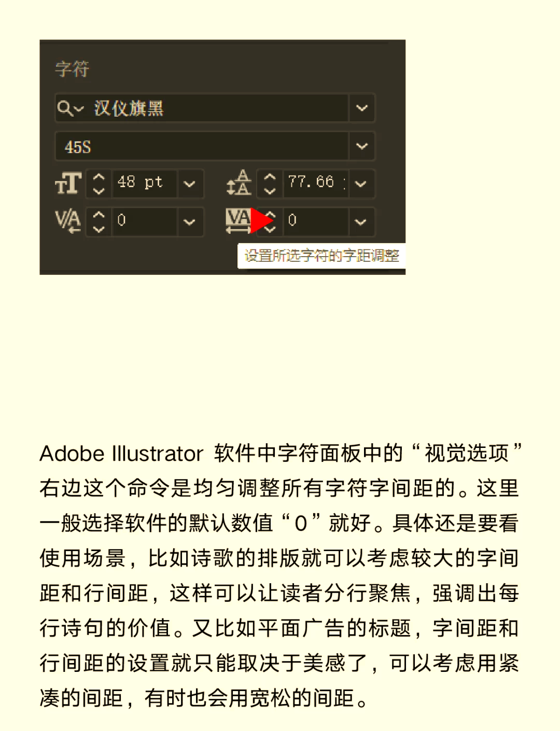
Task: Click the font size stepper arrows
Action: click(x=99, y=184)
